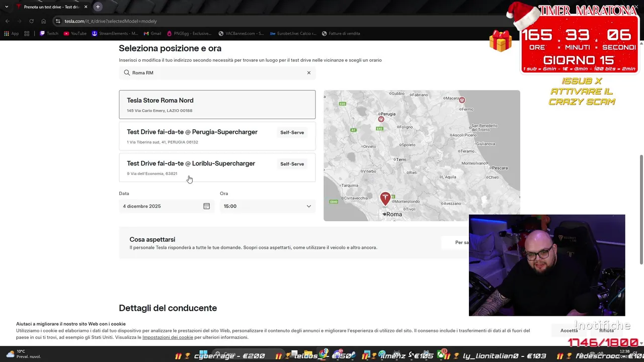Open the YouTube bookmark
644x362 pixels.
75,34
